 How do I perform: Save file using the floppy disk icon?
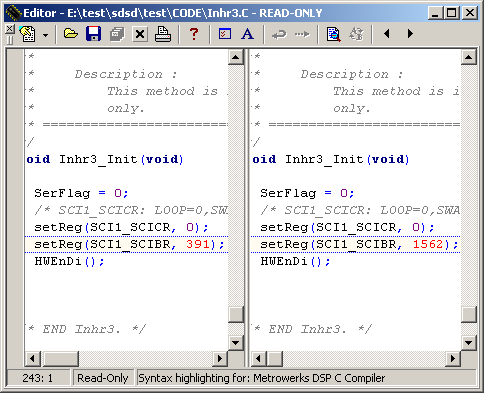94,34
